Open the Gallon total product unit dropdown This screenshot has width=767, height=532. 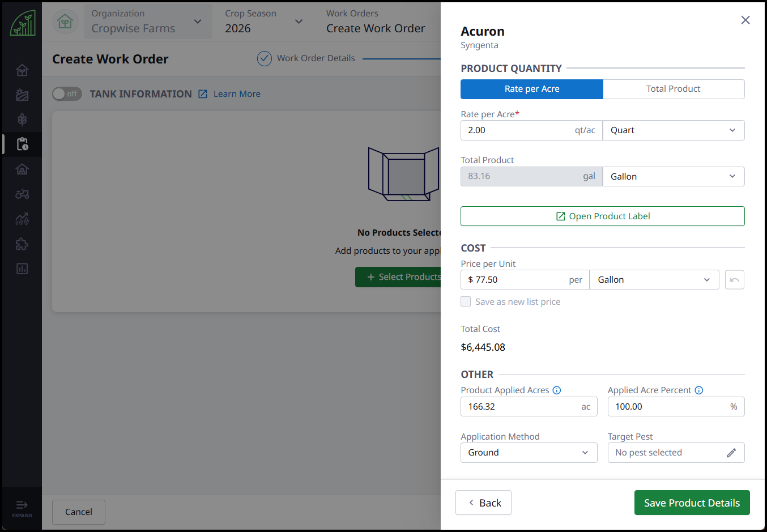pyautogui.click(x=674, y=177)
